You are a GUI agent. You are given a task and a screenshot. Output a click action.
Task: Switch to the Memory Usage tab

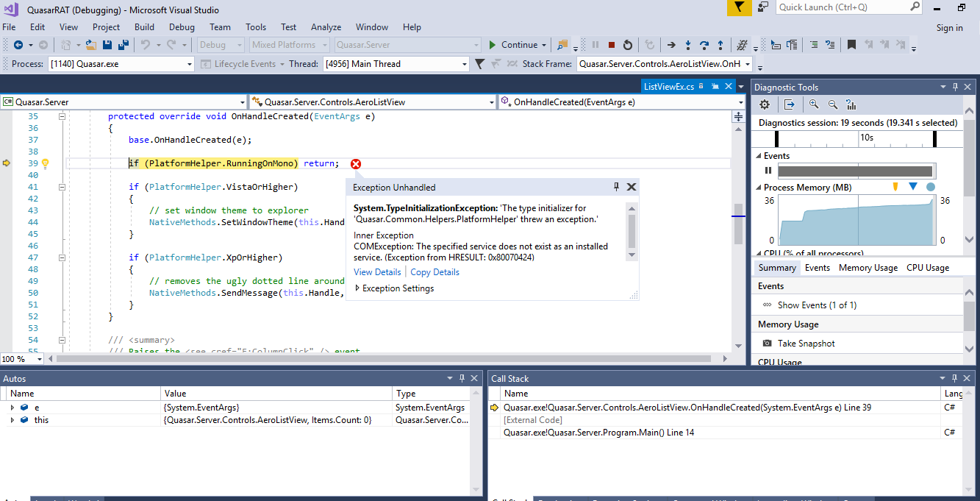[868, 268]
